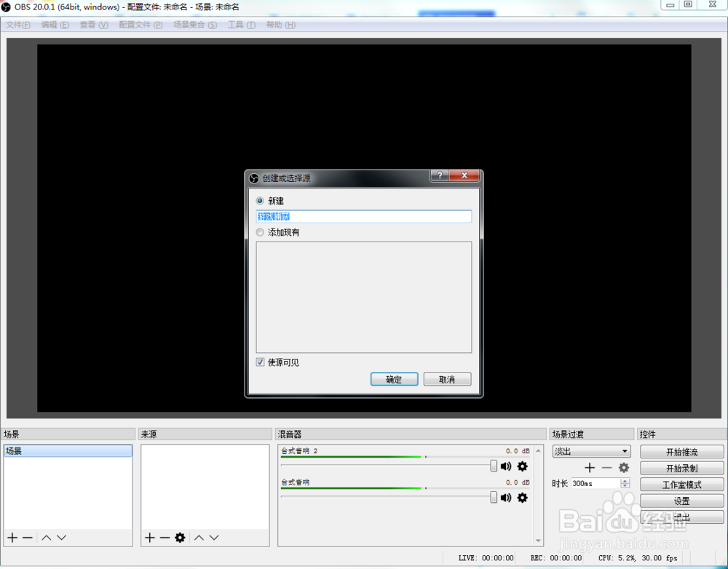The width and height of the screenshot is (728, 569).
Task: Click the add scene plus icon
Action: tap(12, 538)
